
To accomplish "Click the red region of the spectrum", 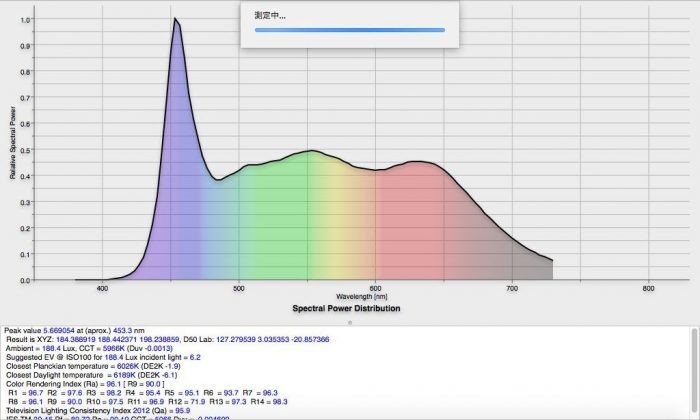I will point(420,220).
